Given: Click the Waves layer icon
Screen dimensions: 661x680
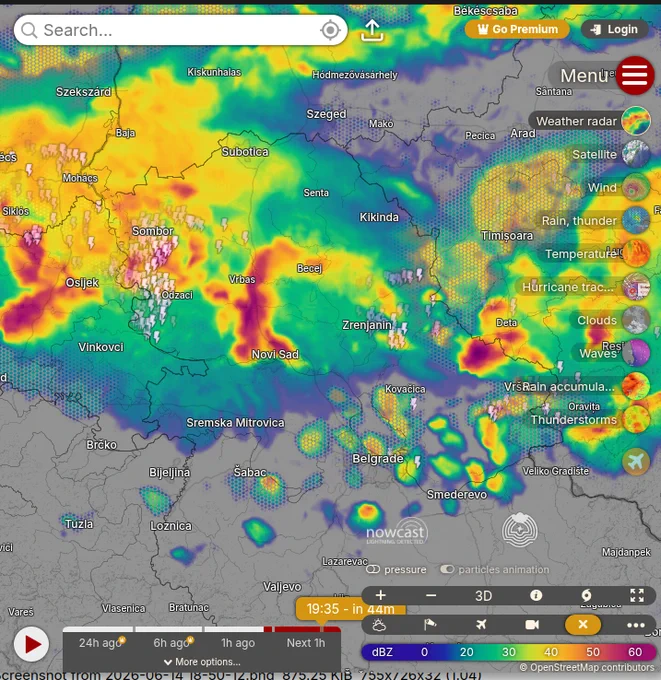Looking at the screenshot, I should click(635, 353).
